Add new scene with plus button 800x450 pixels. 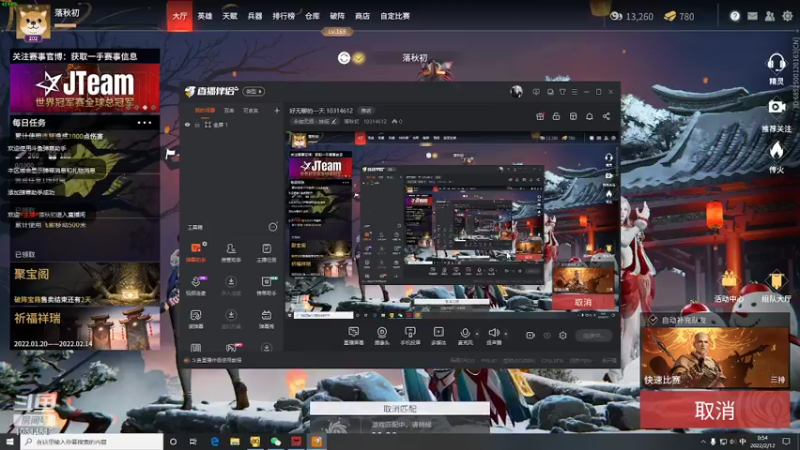(277, 110)
